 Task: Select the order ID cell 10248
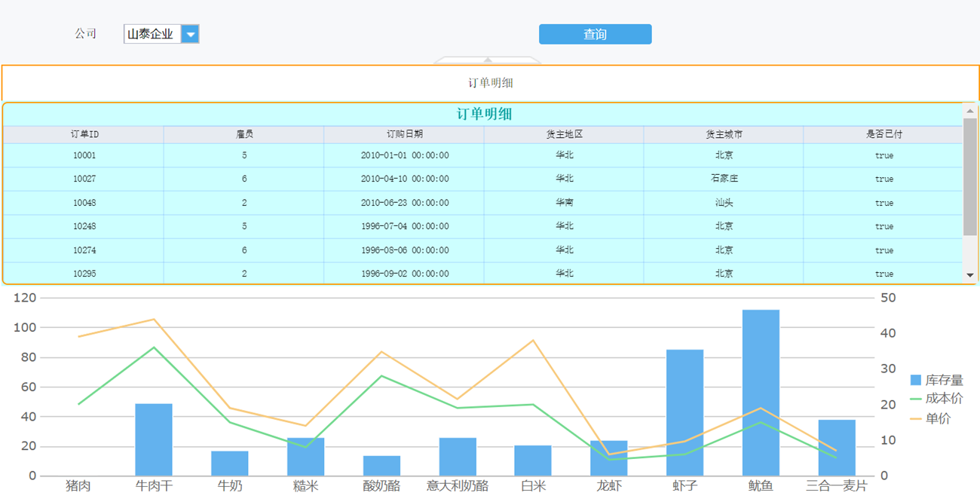[84, 226]
